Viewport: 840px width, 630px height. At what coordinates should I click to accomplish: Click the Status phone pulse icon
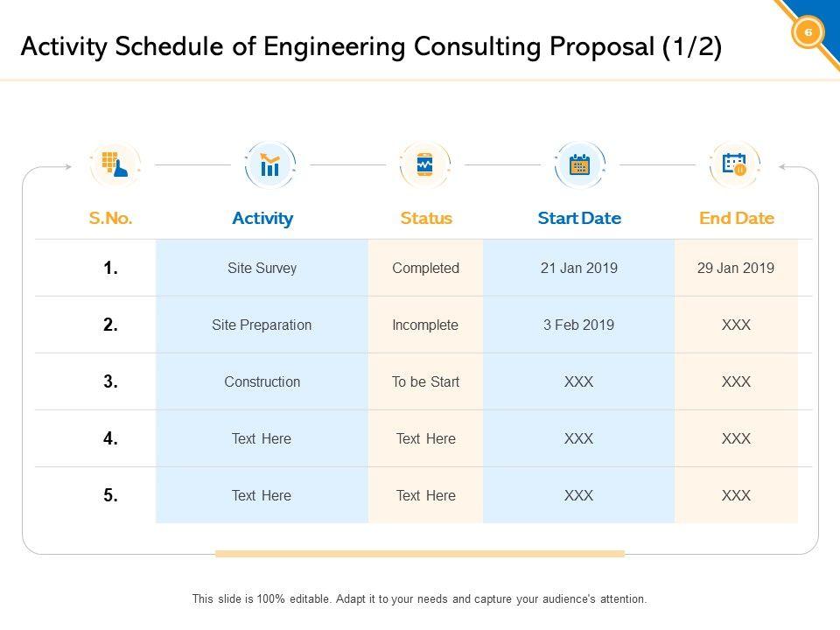coord(424,164)
